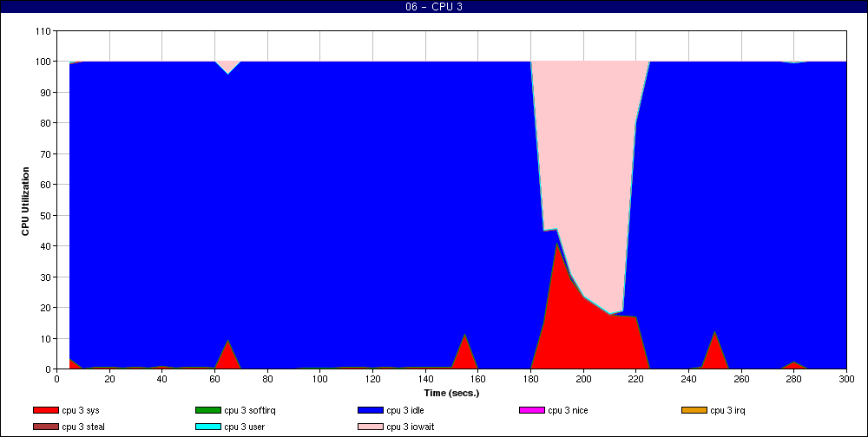Select the 'cpu 3 irq' legend label
Image resolution: width=868 pixels, height=437 pixels.
tap(728, 410)
